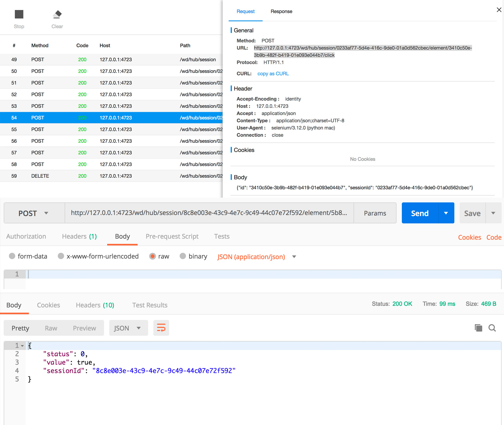Click the blue Send button
The height and width of the screenshot is (425, 504).
click(x=420, y=213)
